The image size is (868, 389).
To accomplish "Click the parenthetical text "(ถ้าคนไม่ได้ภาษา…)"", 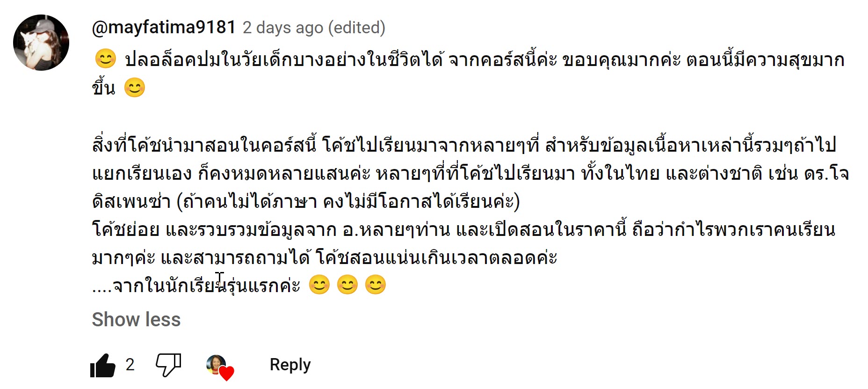I will pyautogui.click(x=348, y=201).
